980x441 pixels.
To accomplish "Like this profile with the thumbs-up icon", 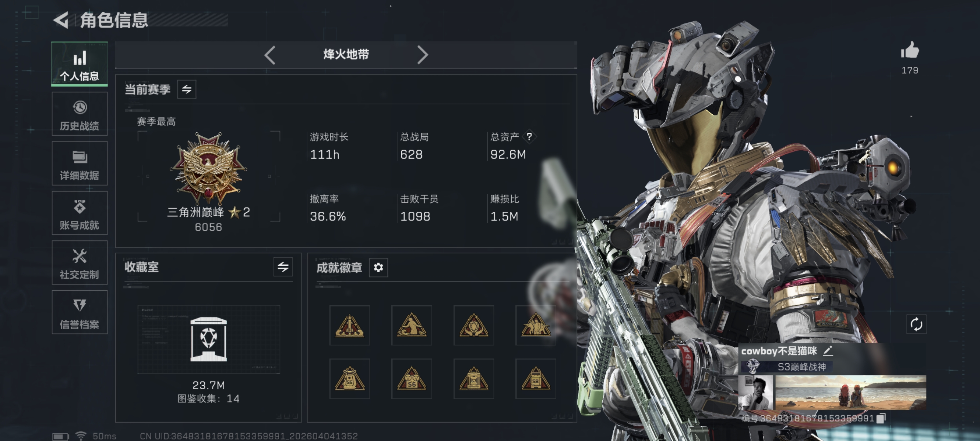I will pos(910,50).
